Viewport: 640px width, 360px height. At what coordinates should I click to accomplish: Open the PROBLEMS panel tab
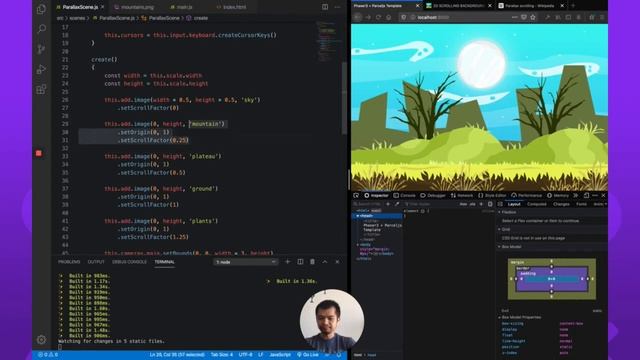click(69, 262)
